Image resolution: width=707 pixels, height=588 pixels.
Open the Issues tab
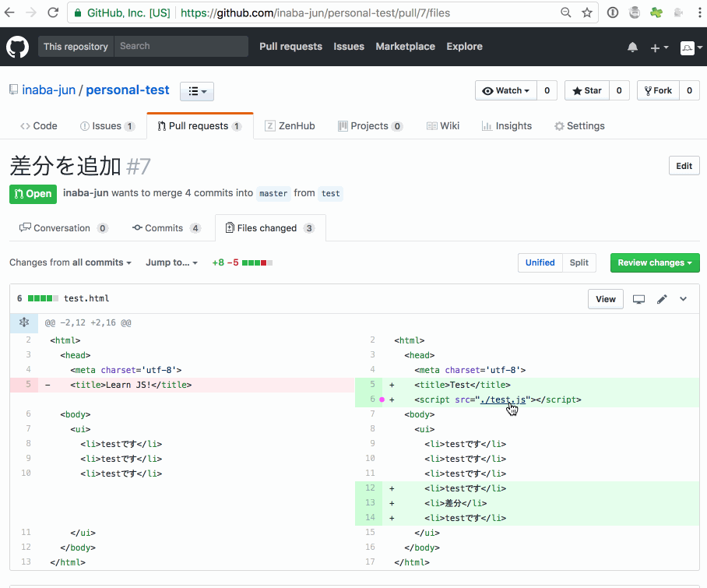tap(107, 126)
